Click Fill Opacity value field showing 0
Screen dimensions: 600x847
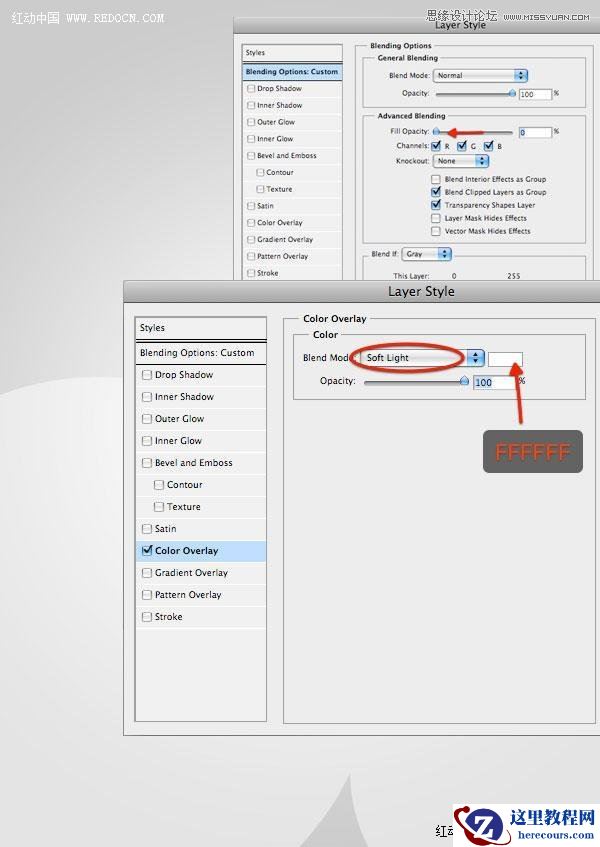coord(535,132)
